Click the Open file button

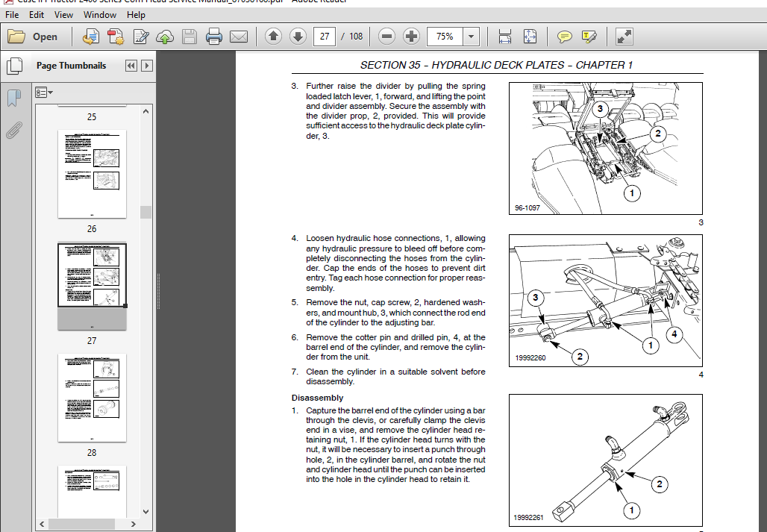pos(33,37)
